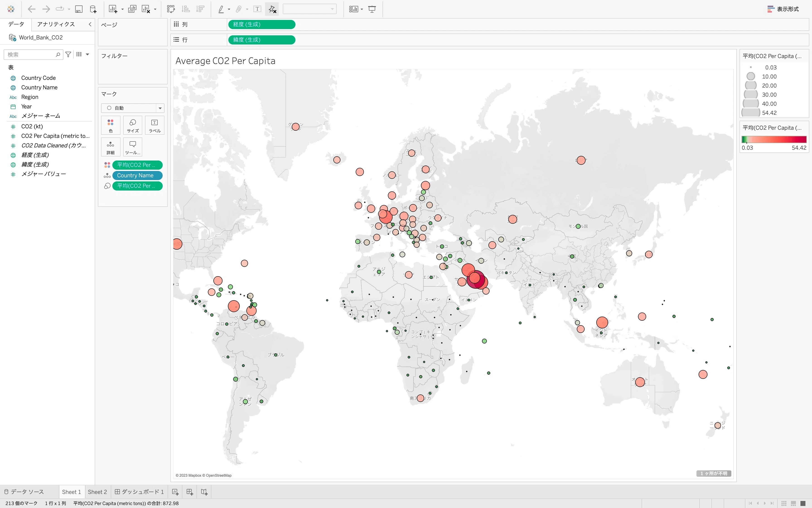
Task: Sort ascending from the toolbar
Action: point(186,9)
